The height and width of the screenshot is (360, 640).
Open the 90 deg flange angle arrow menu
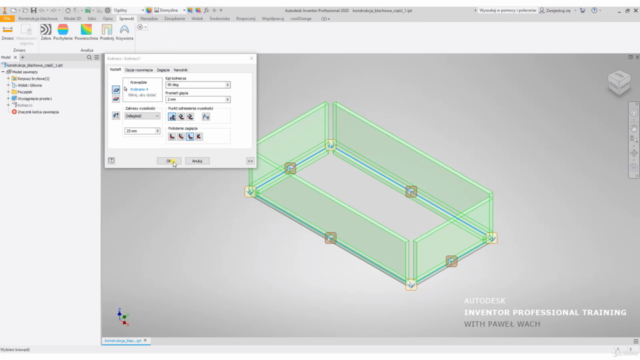227,85
